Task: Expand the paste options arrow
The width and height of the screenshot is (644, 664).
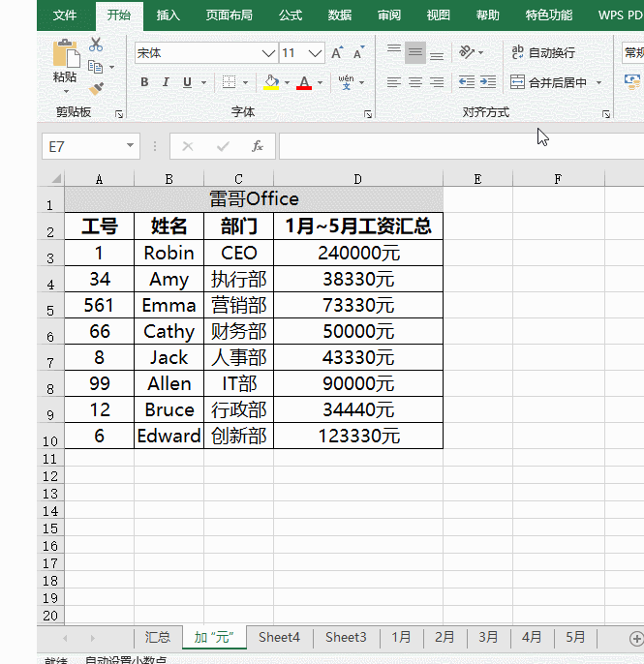Action: pyautogui.click(x=66, y=91)
